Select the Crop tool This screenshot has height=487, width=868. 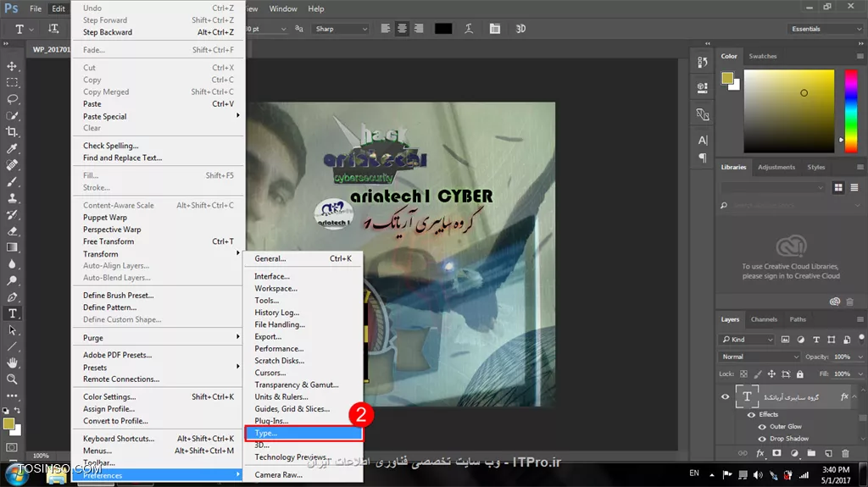12,132
